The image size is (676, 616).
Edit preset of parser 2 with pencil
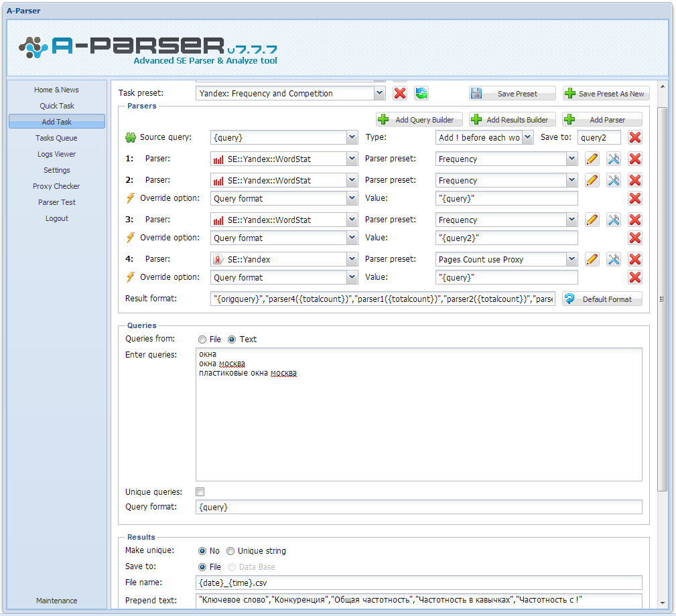[x=592, y=180]
